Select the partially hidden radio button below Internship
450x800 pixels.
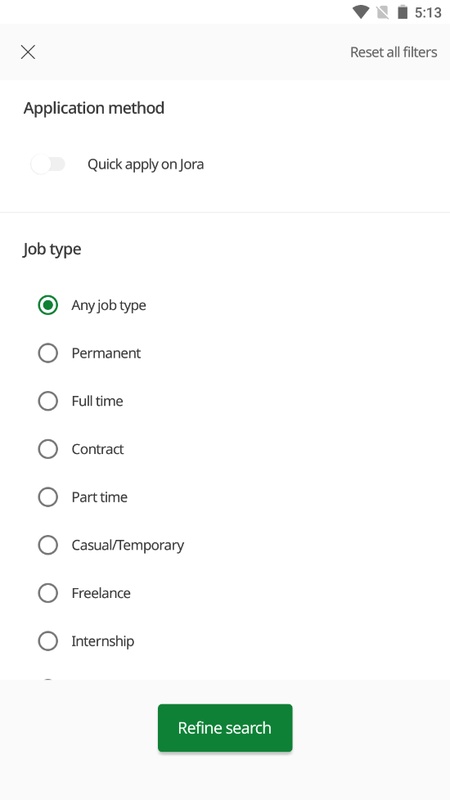point(48,681)
